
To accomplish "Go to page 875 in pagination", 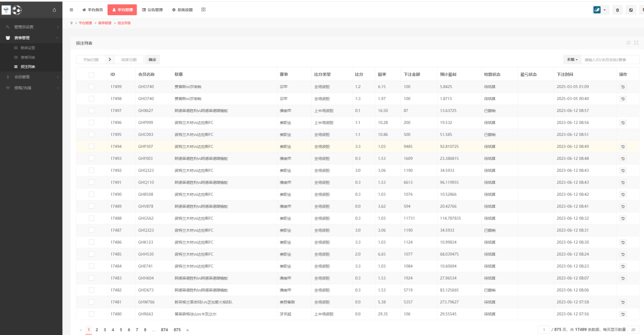I will pos(177,330).
